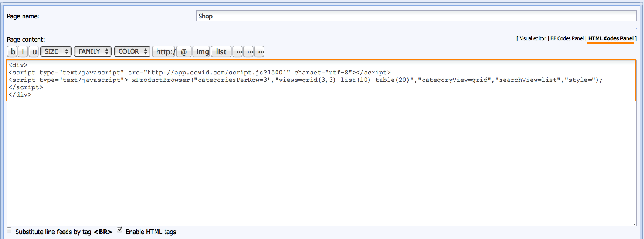
Task: Switch to the BB Codes Panel
Action: coord(567,38)
